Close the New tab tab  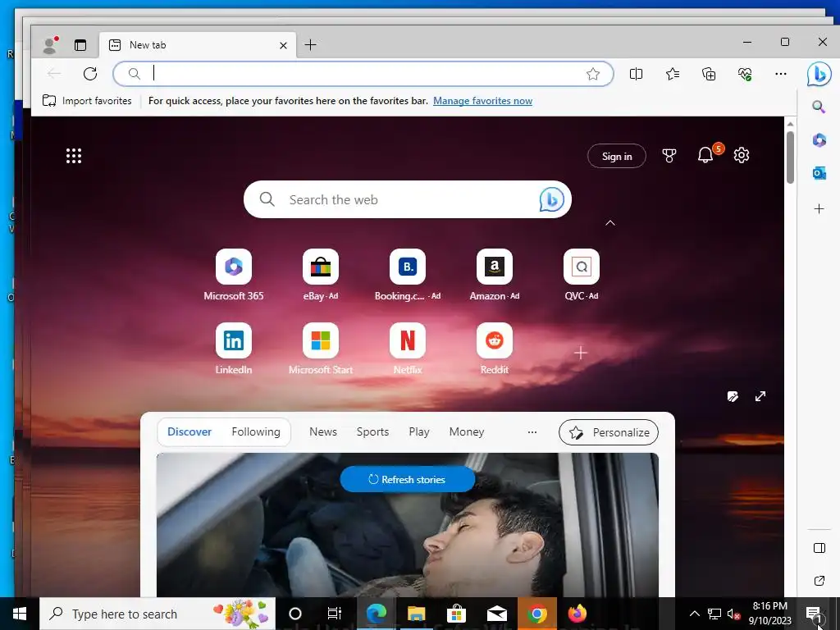pyautogui.click(x=283, y=46)
